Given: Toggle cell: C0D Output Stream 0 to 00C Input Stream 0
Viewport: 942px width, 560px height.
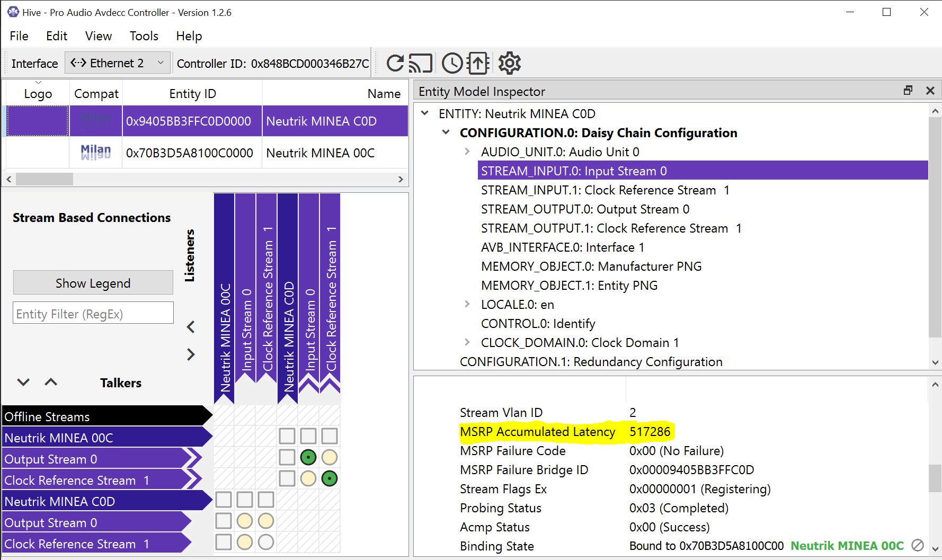Looking at the screenshot, I should [x=245, y=521].
